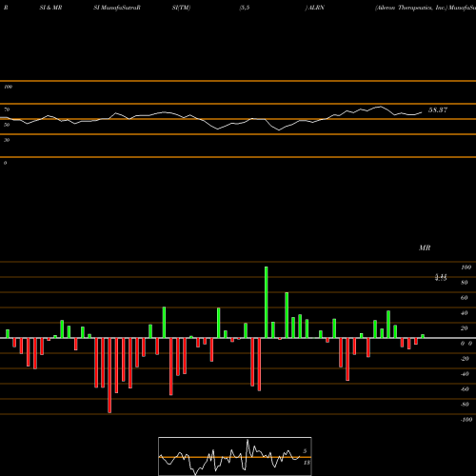Click the RSI axis label 0 on the left
476x476 pixels.
click(x=5, y=163)
